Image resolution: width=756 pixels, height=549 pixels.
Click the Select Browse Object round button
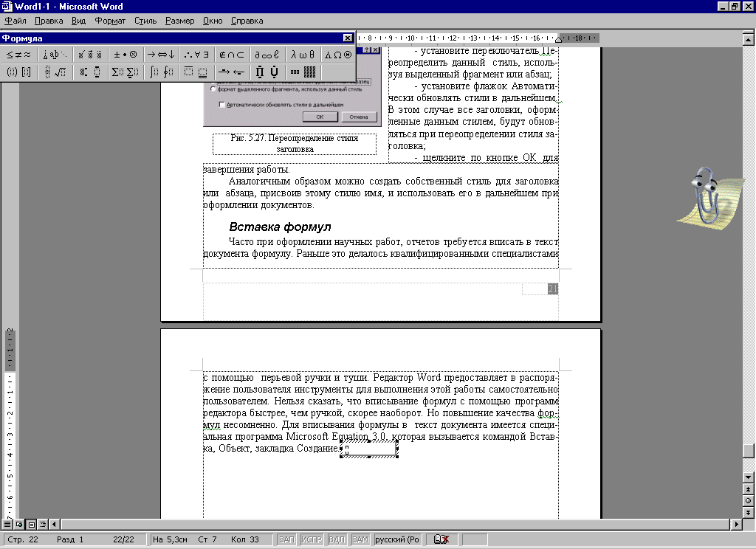pos(749,501)
